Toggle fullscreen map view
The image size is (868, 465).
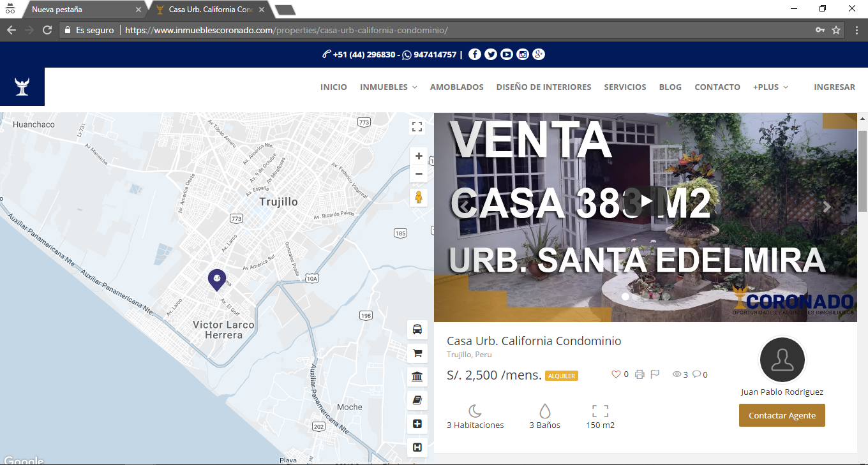[x=417, y=126]
